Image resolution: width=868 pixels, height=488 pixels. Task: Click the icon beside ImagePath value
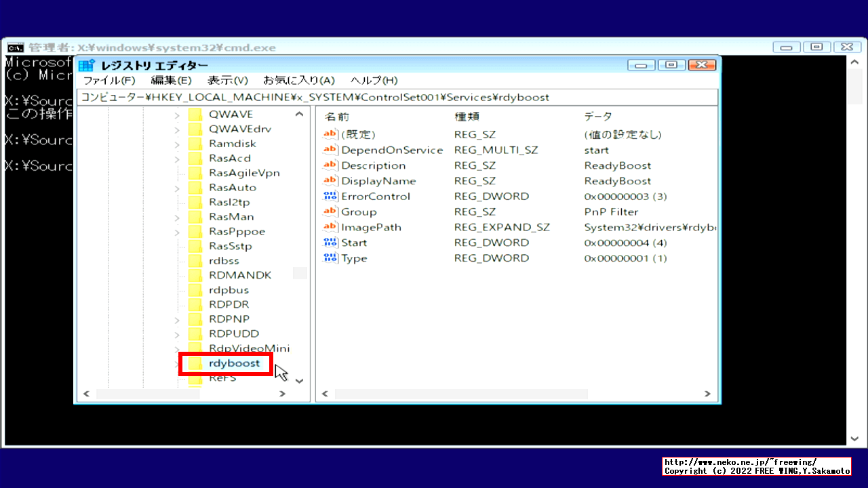[x=330, y=227]
